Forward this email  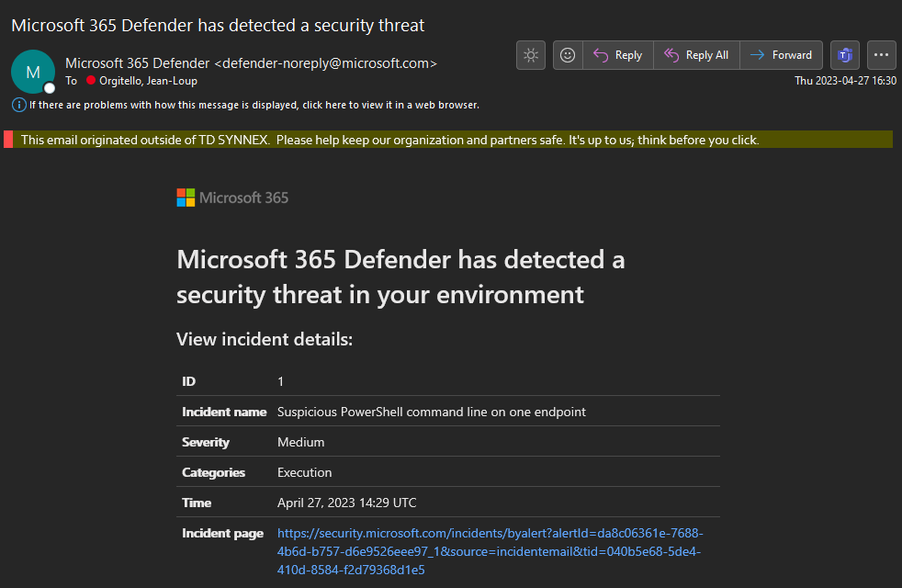click(x=781, y=55)
